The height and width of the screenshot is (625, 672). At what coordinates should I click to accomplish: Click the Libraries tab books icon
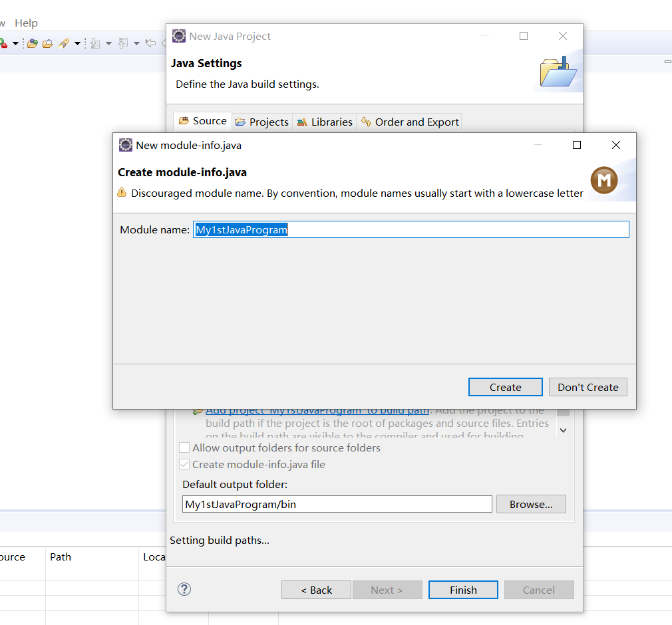(x=302, y=122)
